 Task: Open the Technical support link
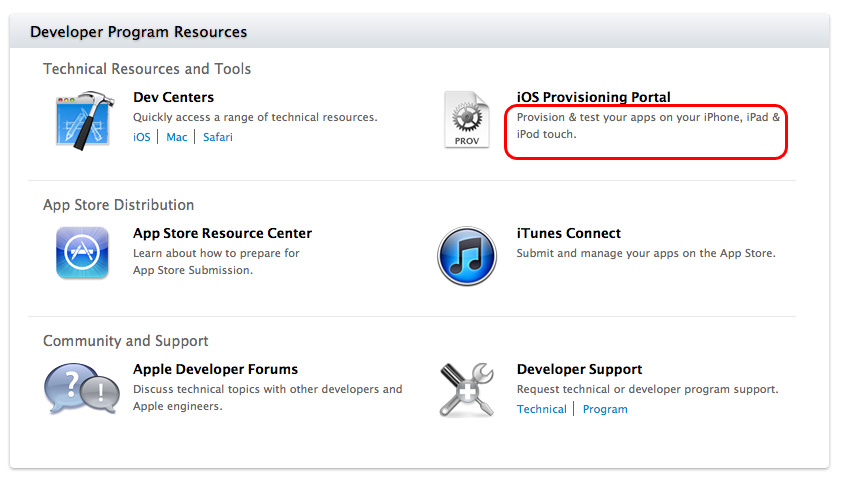pyautogui.click(x=542, y=409)
